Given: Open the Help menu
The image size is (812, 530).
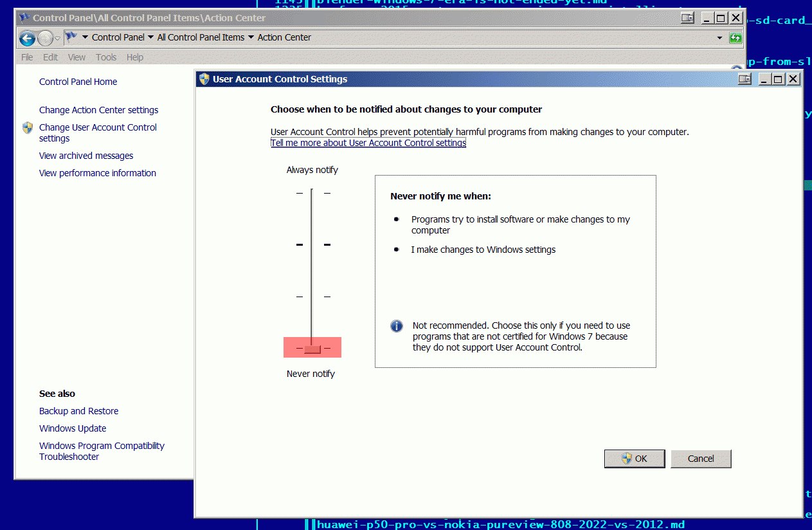Looking at the screenshot, I should click(x=135, y=57).
